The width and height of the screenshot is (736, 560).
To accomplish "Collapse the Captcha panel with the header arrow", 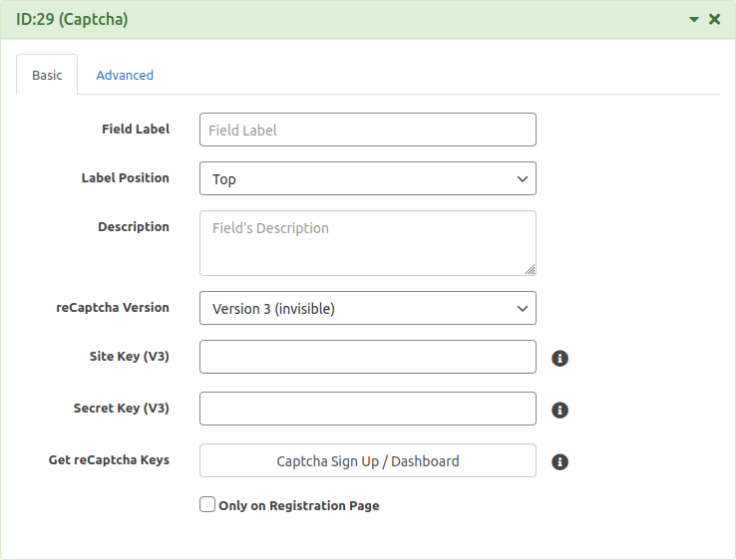I will pyautogui.click(x=694, y=19).
